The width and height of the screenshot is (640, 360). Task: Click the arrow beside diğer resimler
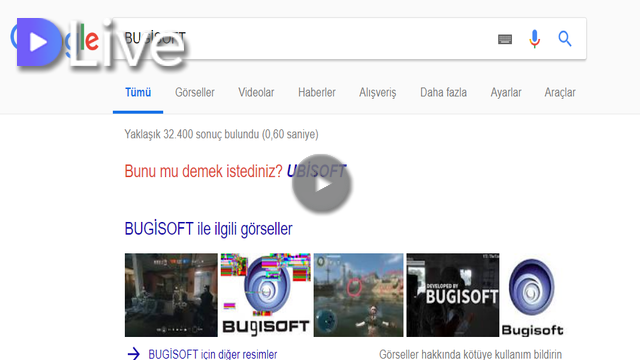(133, 353)
